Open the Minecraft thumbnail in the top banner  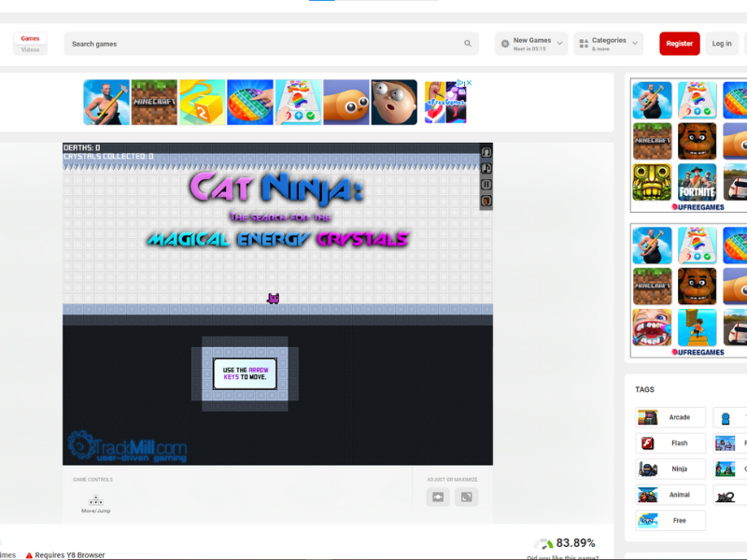click(154, 103)
